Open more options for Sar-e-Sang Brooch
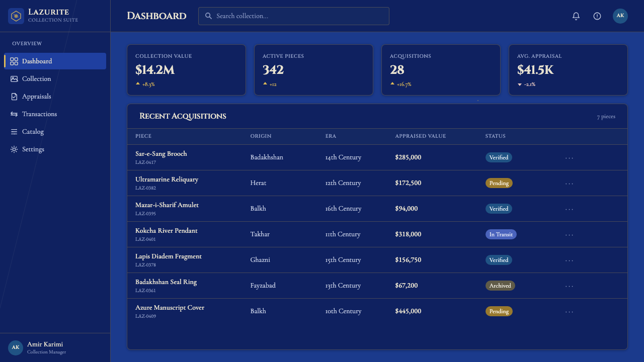The image size is (644, 362). click(x=569, y=158)
